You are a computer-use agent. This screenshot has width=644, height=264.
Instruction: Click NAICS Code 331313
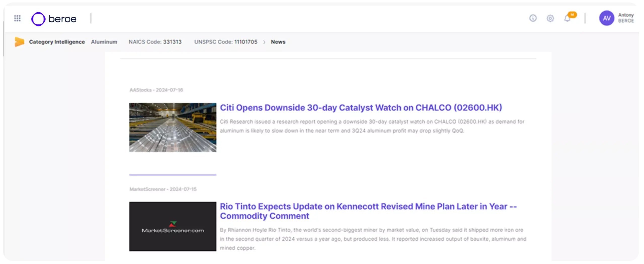[155, 42]
